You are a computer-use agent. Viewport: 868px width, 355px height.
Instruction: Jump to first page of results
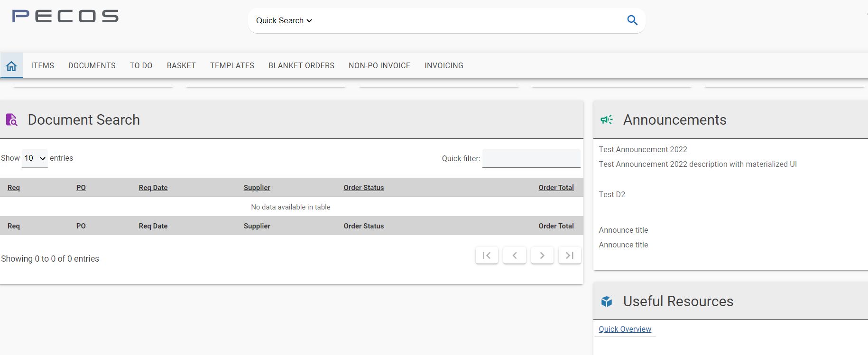click(487, 255)
